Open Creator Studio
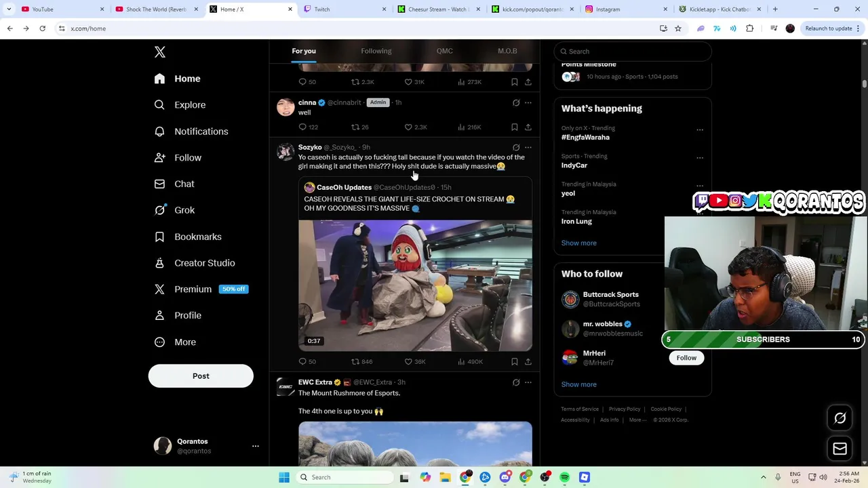Viewport: 868px width, 488px height. [x=195, y=263]
